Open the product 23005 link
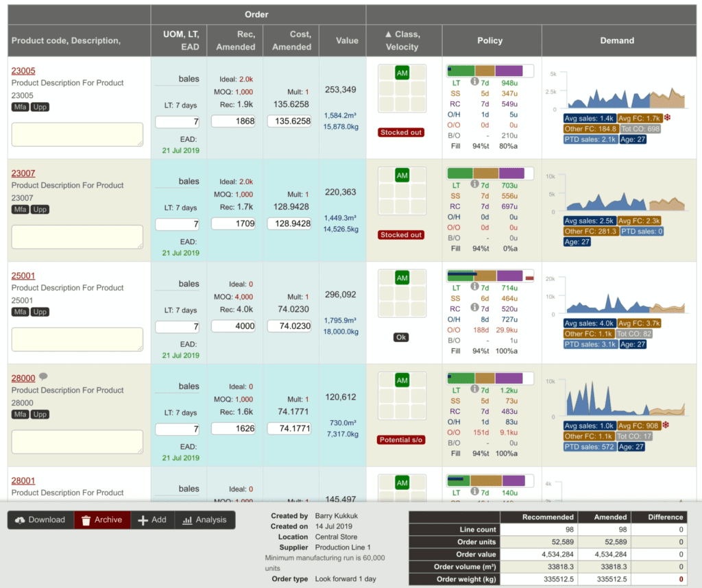The width and height of the screenshot is (702, 588). pos(23,70)
